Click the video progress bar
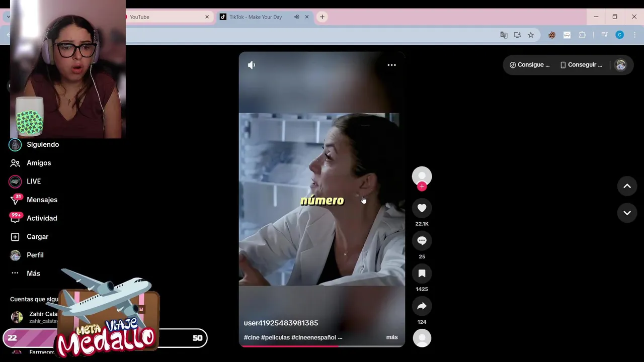Screen dimensions: 644x362 (x=322, y=346)
